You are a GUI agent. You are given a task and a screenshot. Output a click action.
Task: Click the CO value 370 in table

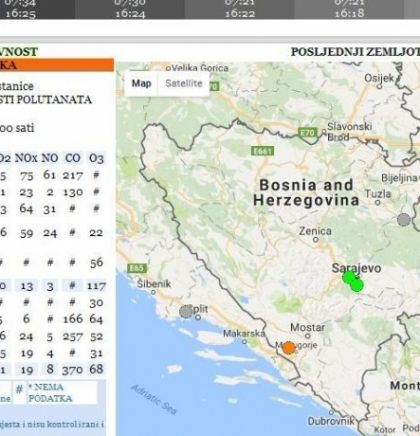pos(72,370)
